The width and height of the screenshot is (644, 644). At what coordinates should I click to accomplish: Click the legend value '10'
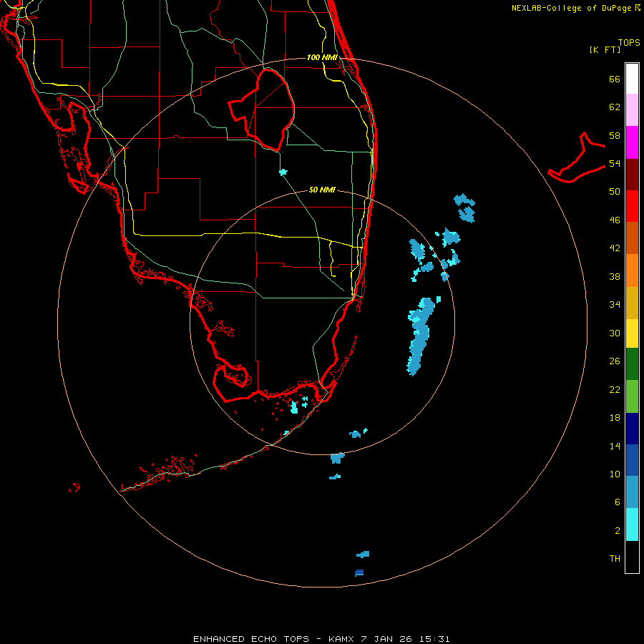coord(615,474)
